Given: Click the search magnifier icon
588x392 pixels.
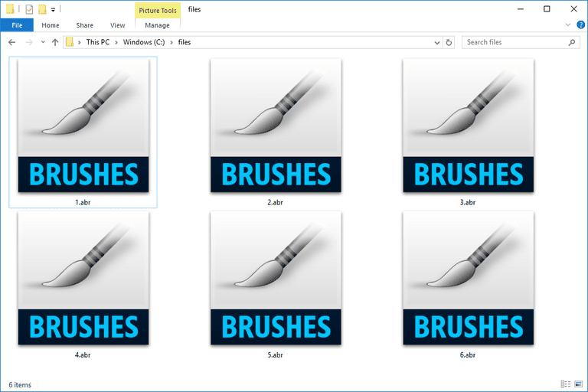Looking at the screenshot, I should 572,42.
